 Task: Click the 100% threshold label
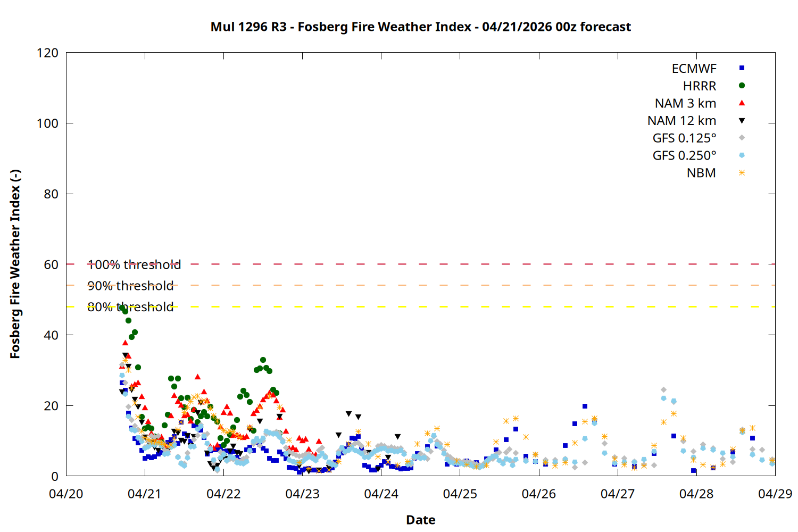[x=134, y=265]
